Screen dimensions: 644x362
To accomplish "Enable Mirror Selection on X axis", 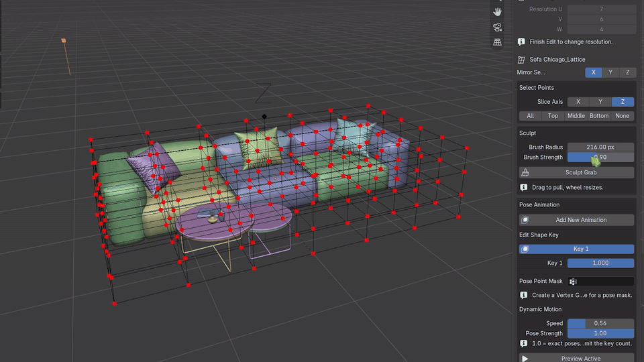I will click(x=594, y=72).
